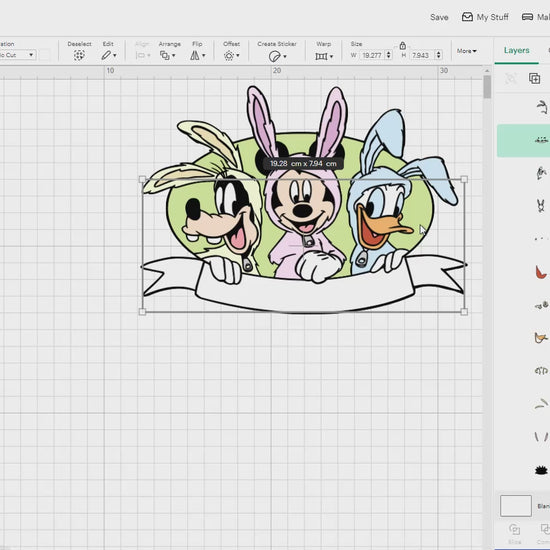Select the bunny ears outline layer
Viewport: 550px width, 550px height.
click(541, 206)
